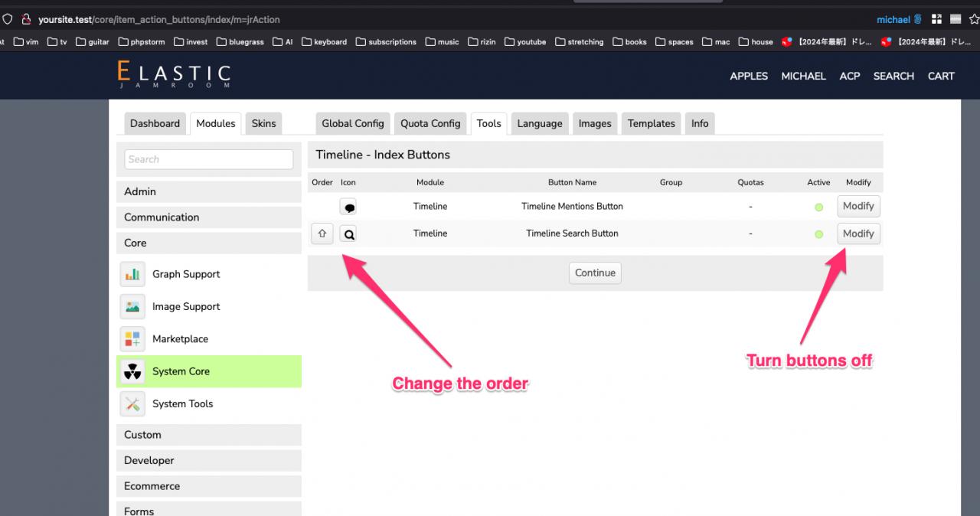Open the SEARCH link in header
The height and width of the screenshot is (516, 980).
[893, 76]
